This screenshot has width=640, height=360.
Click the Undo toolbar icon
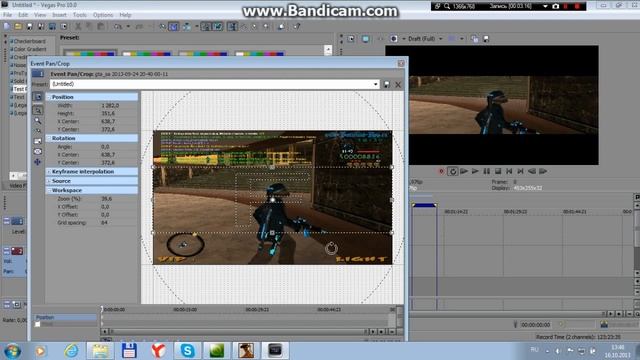[118, 27]
